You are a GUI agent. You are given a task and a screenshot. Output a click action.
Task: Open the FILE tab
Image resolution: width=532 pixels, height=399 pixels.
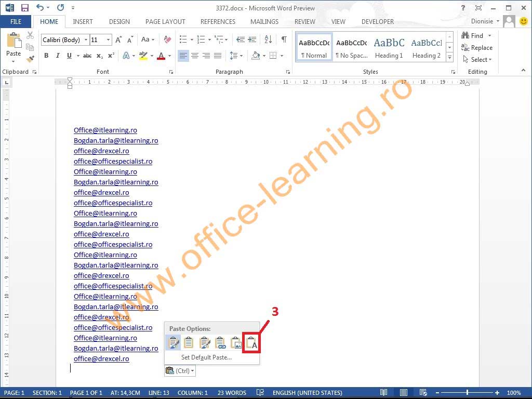click(x=16, y=22)
